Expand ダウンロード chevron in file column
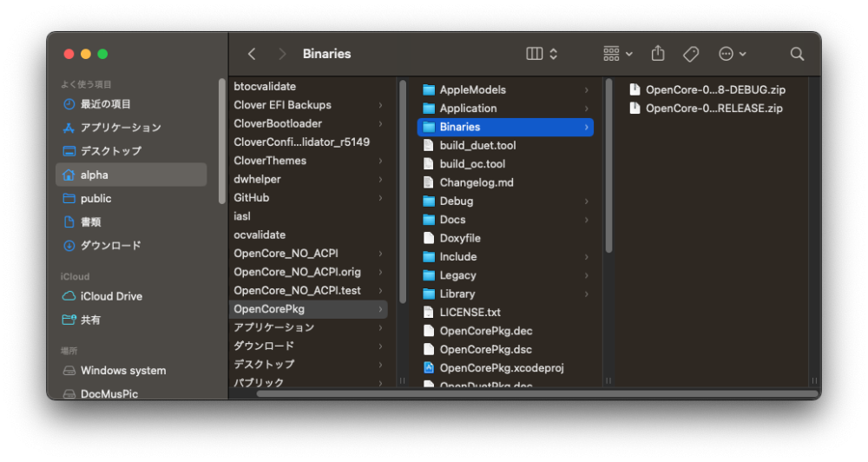This screenshot has width=868, height=462. click(x=380, y=346)
